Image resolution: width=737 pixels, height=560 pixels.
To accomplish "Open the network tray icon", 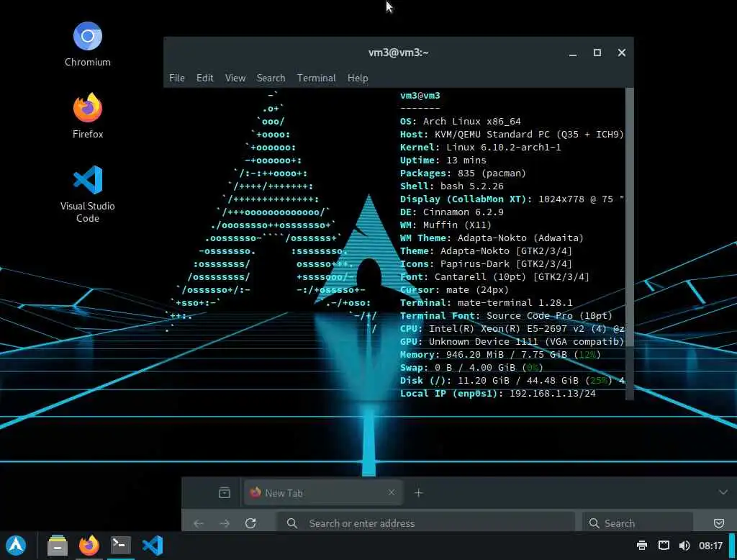I will (663, 546).
